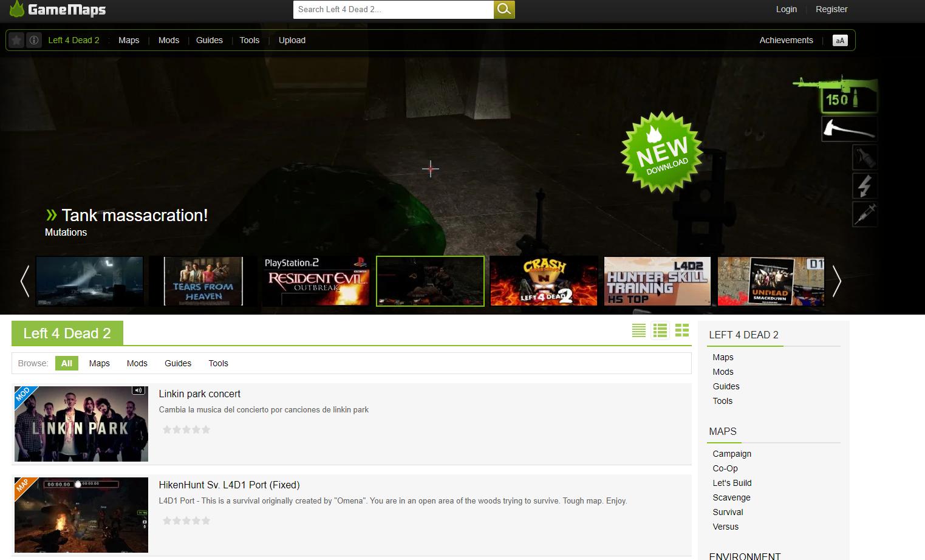Viewport: 925px width, 560px height.
Task: Open the HikenHunt map thumbnail
Action: [x=81, y=515]
